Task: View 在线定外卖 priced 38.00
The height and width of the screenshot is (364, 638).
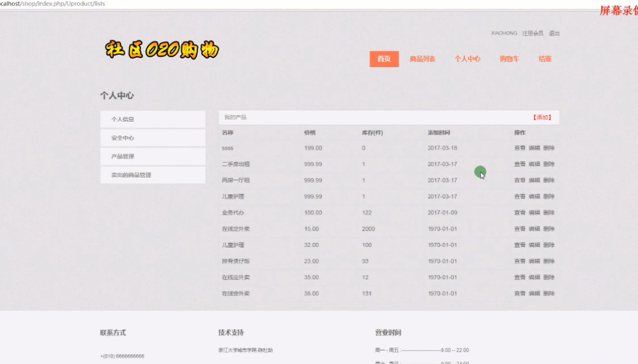Action: pos(520,293)
